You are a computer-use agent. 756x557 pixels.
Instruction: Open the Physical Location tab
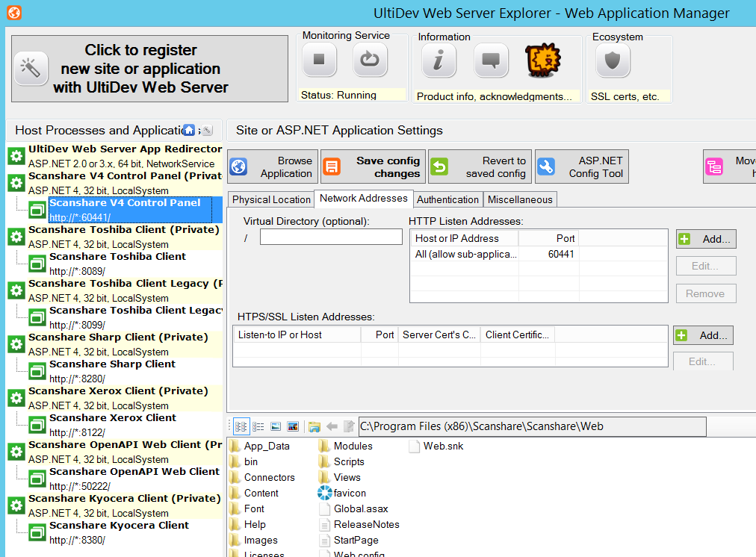[271, 199]
